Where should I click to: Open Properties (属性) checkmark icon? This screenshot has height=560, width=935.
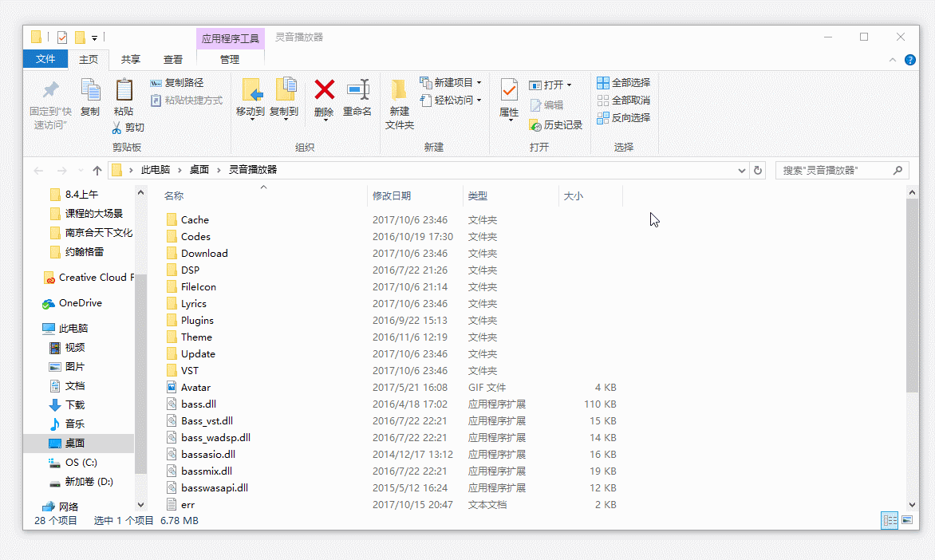(509, 91)
